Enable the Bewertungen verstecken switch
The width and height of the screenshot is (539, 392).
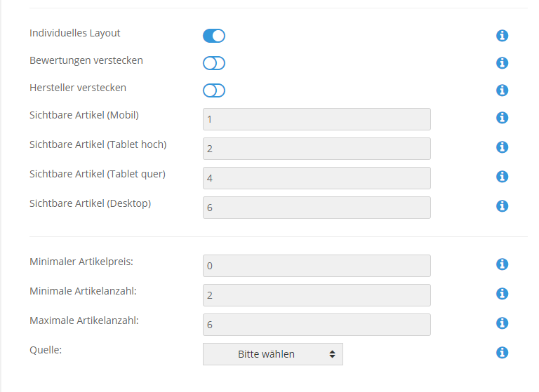[x=214, y=63]
